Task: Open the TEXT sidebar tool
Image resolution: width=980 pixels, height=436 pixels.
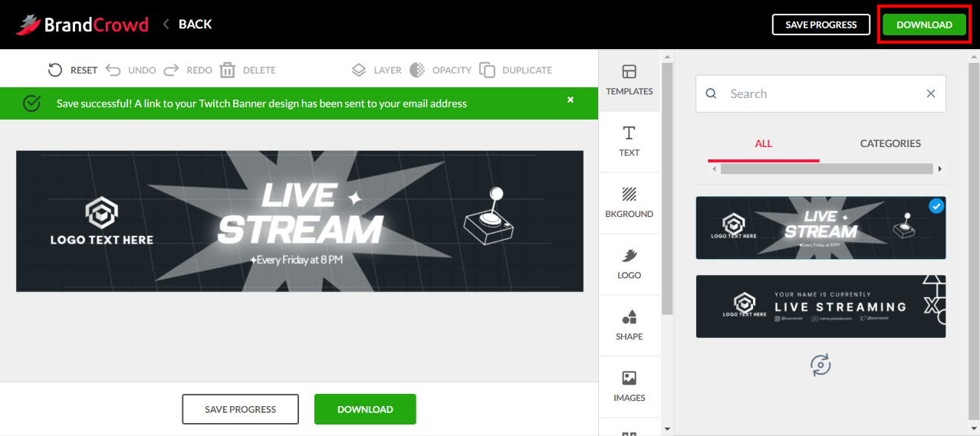Action: point(629,142)
